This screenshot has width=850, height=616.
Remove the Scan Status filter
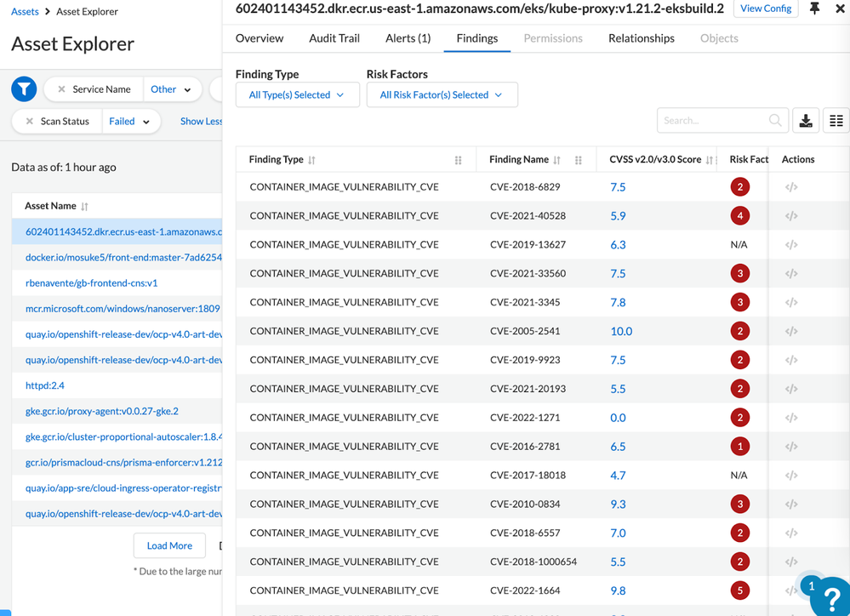(30, 122)
